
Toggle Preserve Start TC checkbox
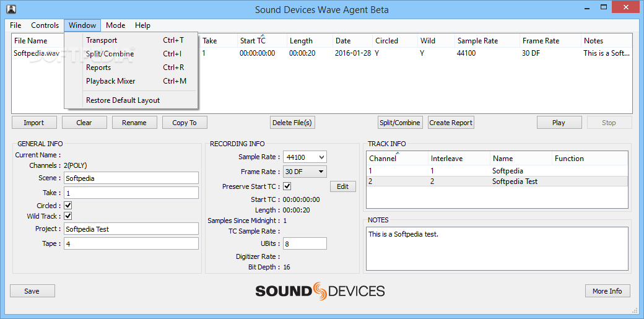(287, 186)
